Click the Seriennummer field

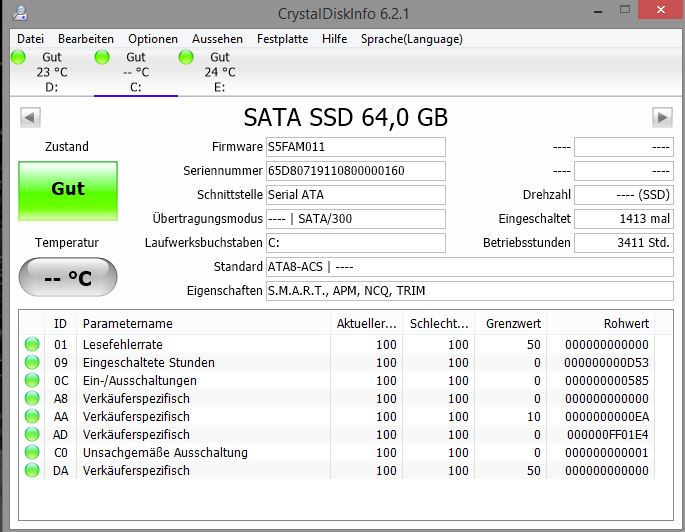click(x=356, y=171)
